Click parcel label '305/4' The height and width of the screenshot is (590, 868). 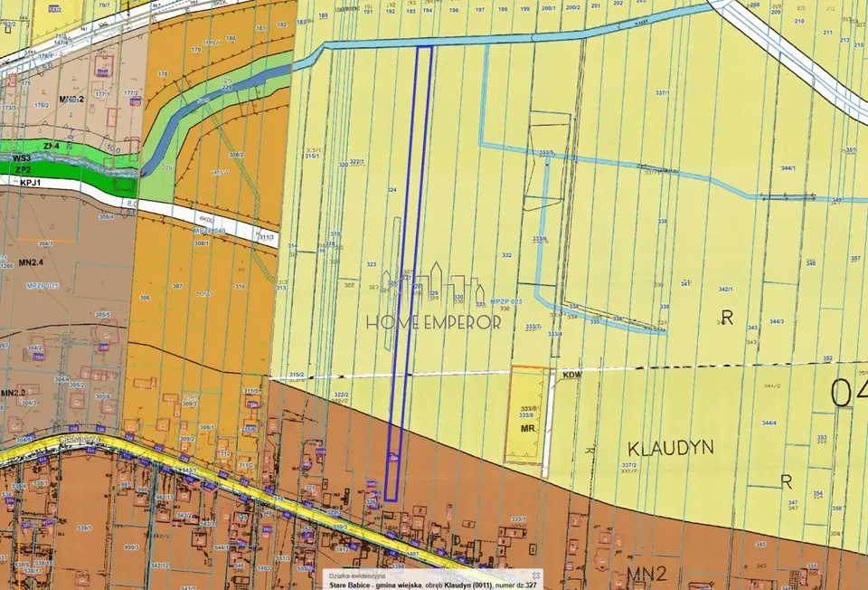tap(106, 216)
